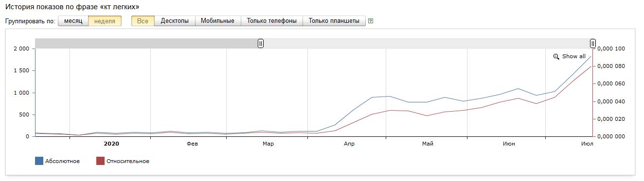Show Только планшеты statistics

(x=334, y=21)
